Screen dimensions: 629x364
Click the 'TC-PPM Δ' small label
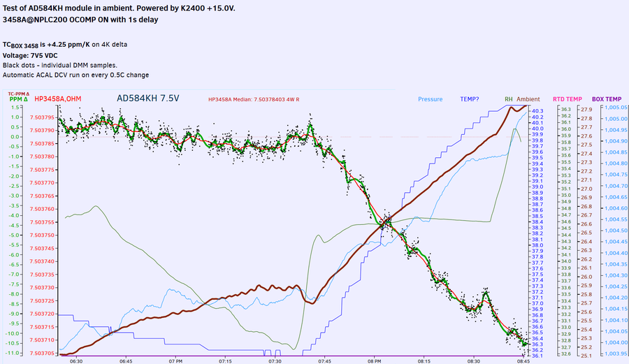tap(18, 94)
